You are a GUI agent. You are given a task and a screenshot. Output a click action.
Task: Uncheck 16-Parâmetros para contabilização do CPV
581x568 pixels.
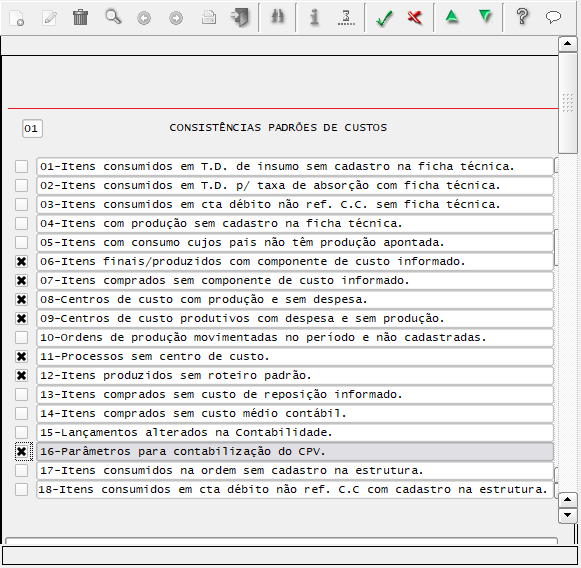coord(21,452)
